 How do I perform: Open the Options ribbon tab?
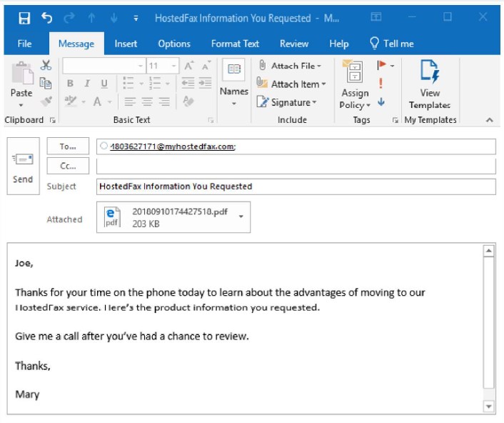pos(174,44)
